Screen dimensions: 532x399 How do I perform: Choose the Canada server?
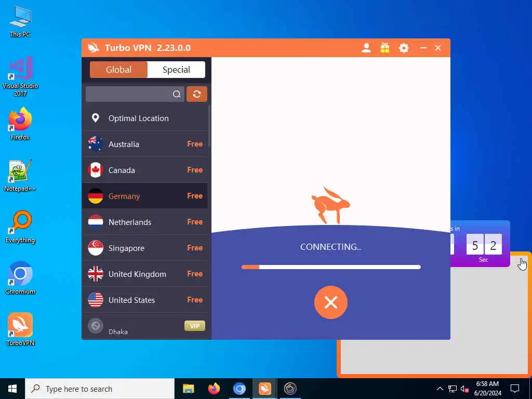145,170
